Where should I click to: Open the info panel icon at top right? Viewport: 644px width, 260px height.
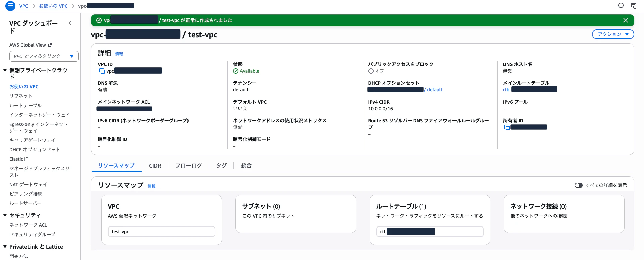[621, 5]
